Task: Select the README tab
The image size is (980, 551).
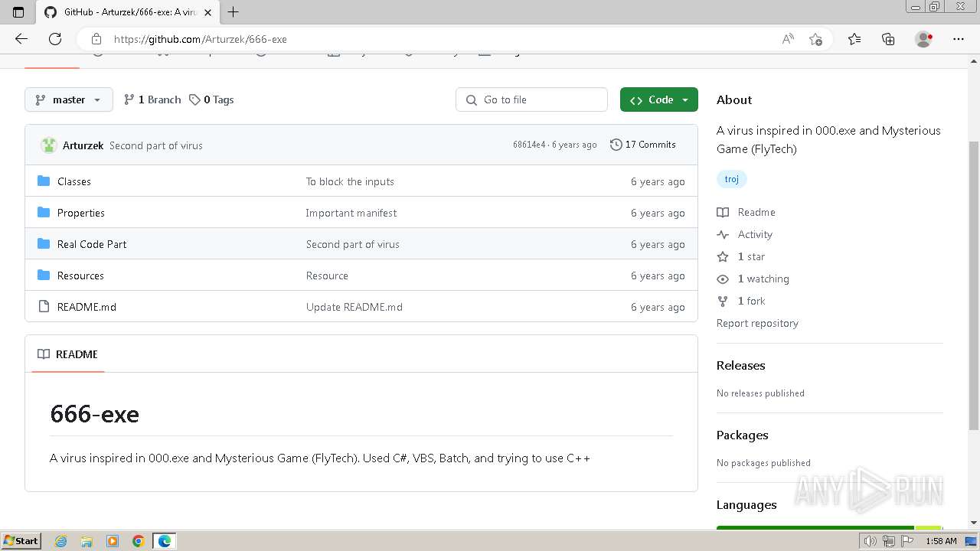Action: (68, 354)
